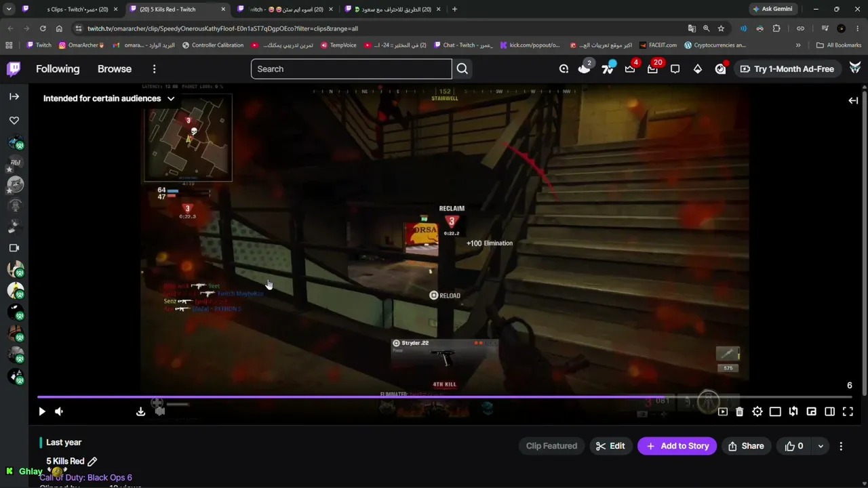Screen dimensions: 868x488
Task: Click the play-in-box icon in player controls
Action: (723, 411)
